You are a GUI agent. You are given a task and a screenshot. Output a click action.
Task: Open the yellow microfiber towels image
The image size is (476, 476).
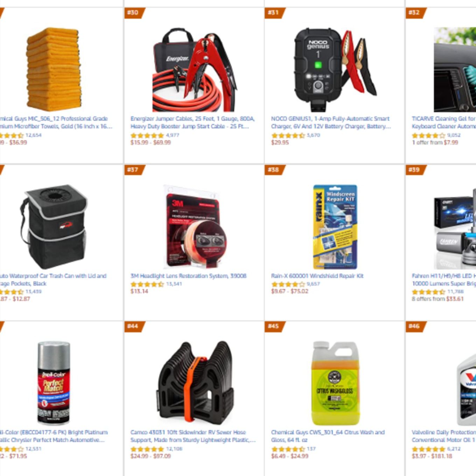pyautogui.click(x=54, y=70)
